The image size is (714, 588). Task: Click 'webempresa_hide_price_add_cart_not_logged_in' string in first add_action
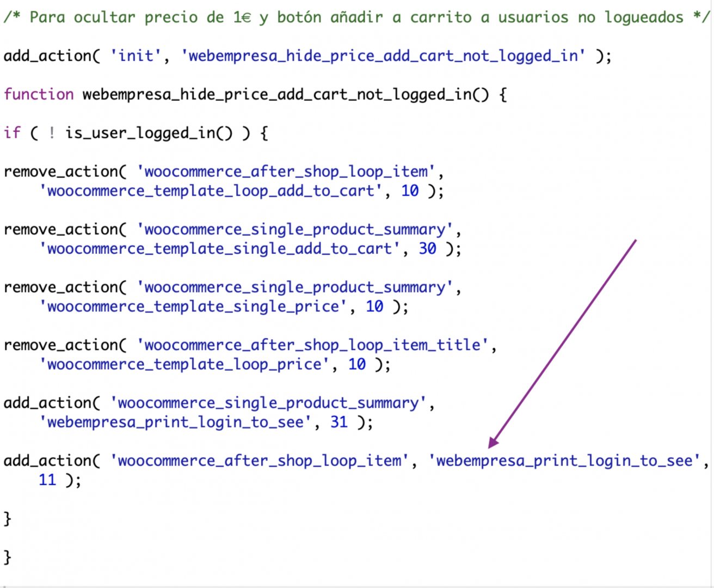click(x=384, y=56)
